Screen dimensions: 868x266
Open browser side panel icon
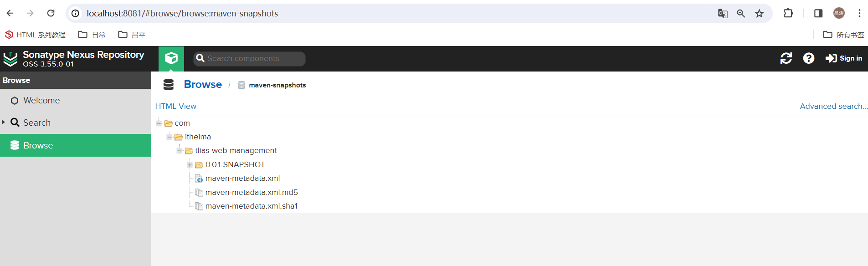pos(818,13)
